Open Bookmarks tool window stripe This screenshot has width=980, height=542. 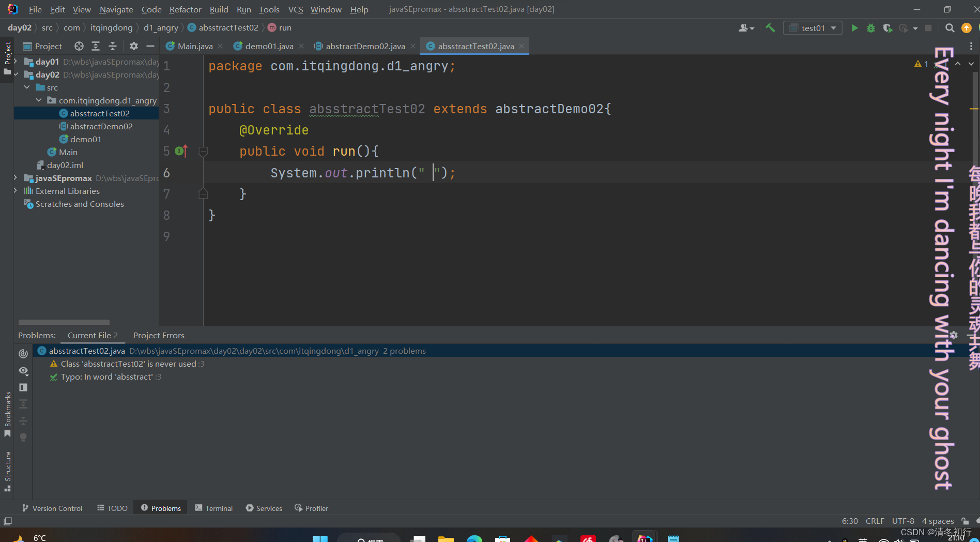click(x=8, y=414)
